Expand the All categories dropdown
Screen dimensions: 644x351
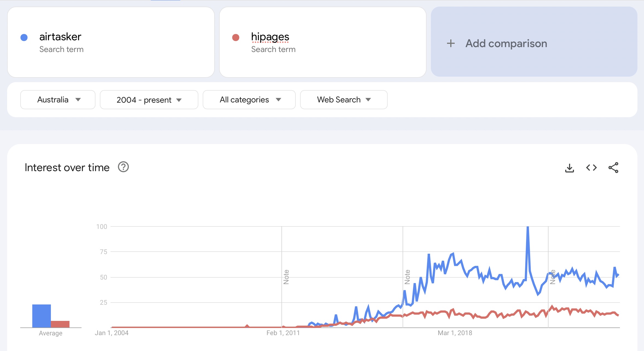(x=249, y=100)
